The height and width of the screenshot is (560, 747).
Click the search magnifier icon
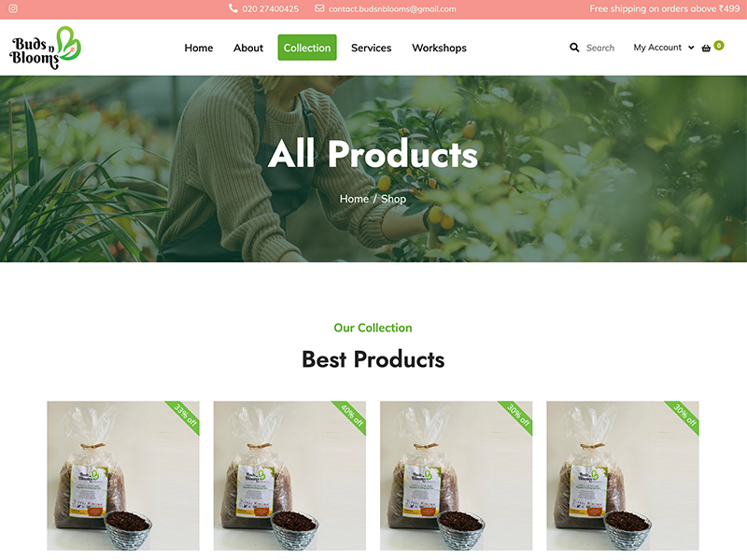[574, 48]
